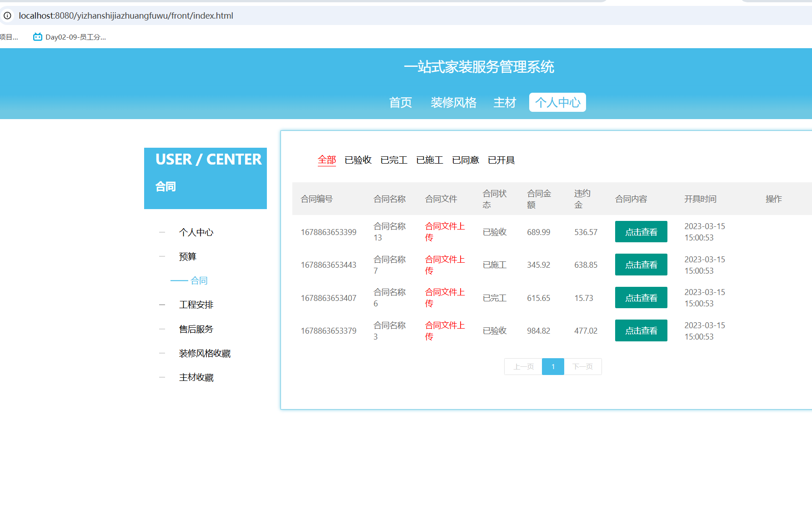812x525 pixels.
Task: Click contract number 1678863653399
Action: pyautogui.click(x=328, y=232)
